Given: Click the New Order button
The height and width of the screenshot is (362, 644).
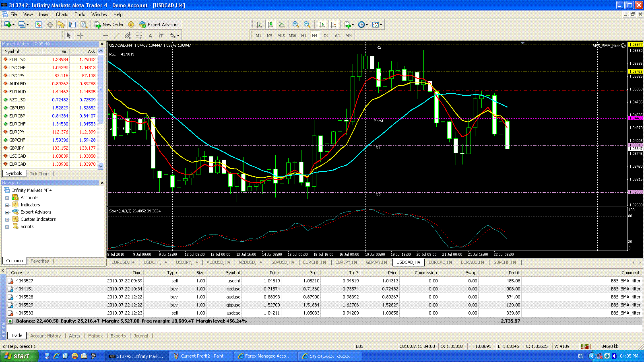Looking at the screenshot, I should (109, 25).
